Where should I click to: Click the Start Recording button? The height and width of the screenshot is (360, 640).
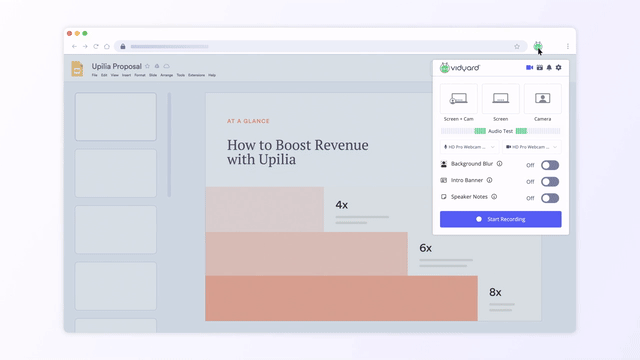pos(500,219)
